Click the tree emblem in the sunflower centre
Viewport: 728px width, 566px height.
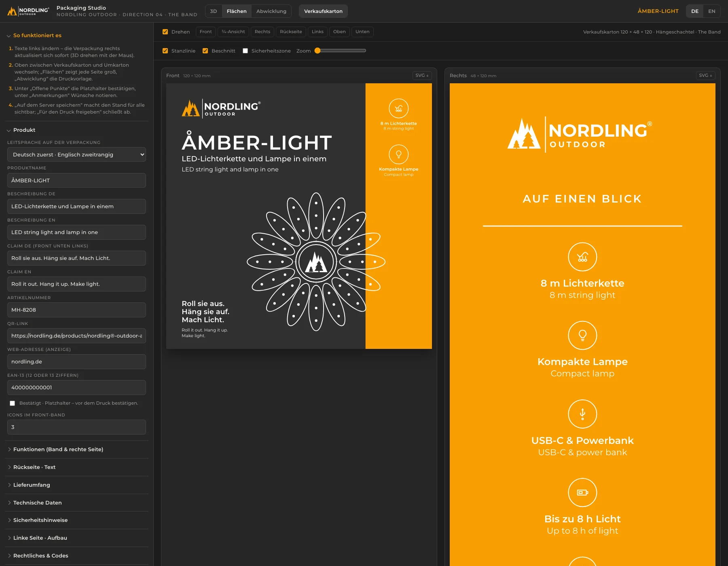316,262
